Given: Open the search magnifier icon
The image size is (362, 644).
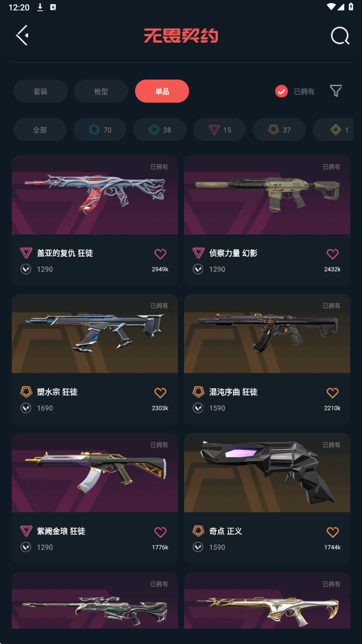Looking at the screenshot, I should point(340,36).
